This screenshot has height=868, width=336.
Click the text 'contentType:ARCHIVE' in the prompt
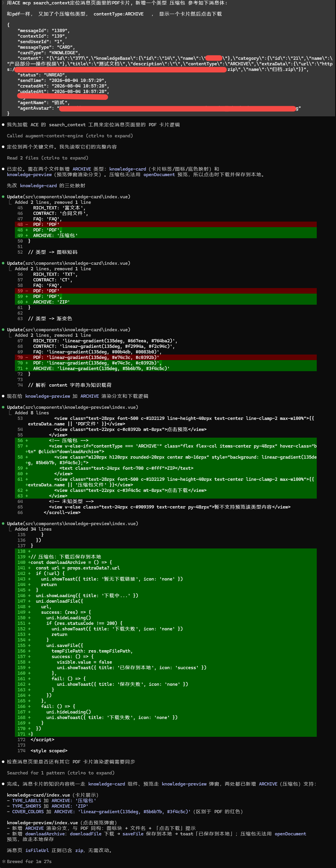pos(119,14)
